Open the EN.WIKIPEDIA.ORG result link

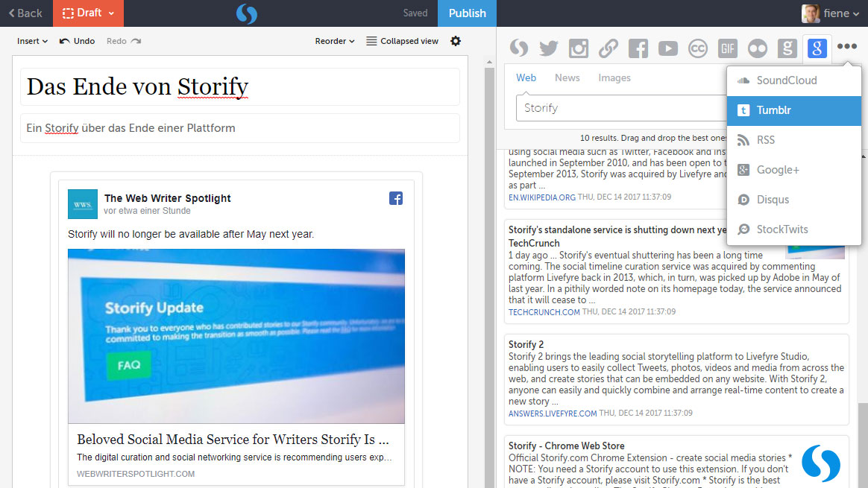tap(542, 197)
